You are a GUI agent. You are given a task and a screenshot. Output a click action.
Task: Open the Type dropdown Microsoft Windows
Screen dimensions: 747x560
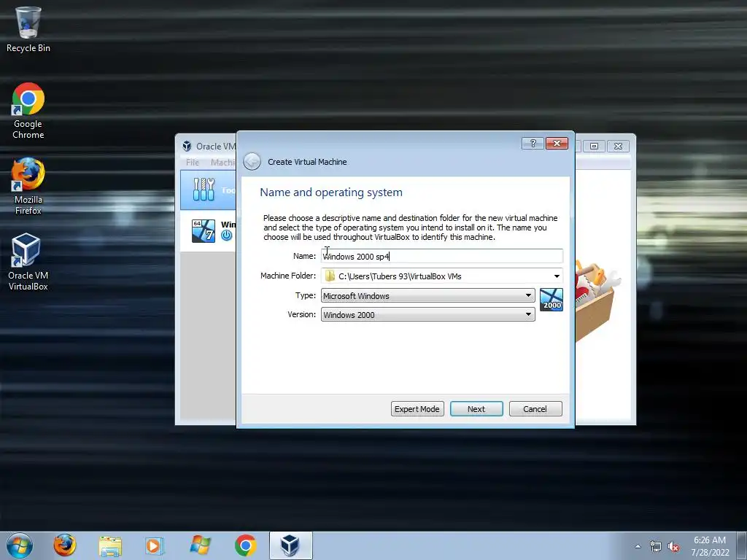tap(427, 296)
